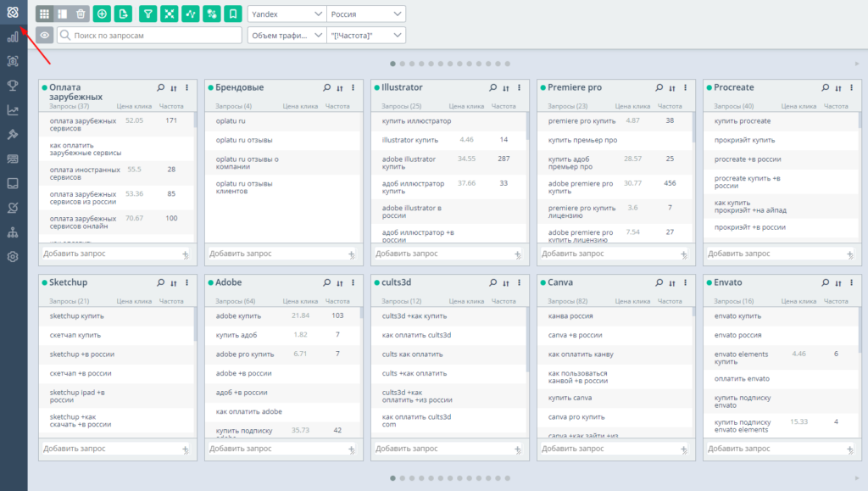Go to the second page dot at bottom
The height and width of the screenshot is (491, 868).
[x=403, y=477]
